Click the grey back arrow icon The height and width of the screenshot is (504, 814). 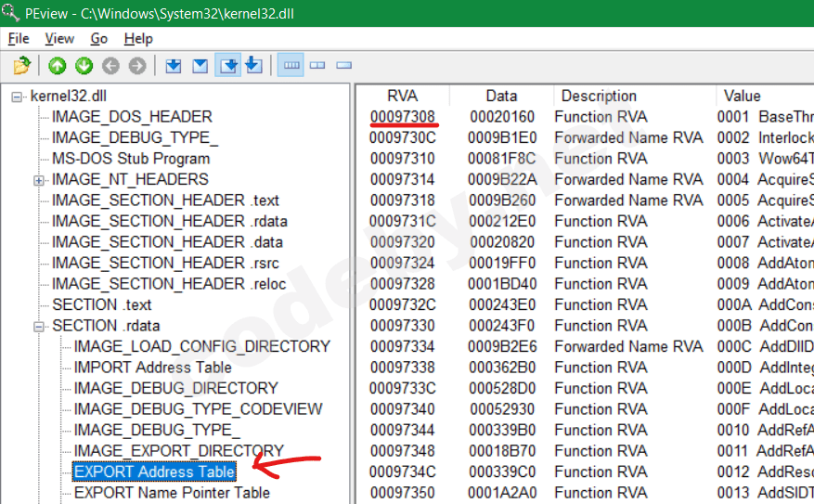tap(110, 66)
